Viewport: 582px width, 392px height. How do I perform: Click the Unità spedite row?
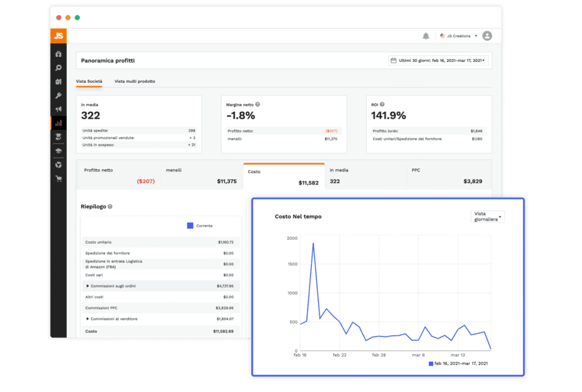point(139,130)
